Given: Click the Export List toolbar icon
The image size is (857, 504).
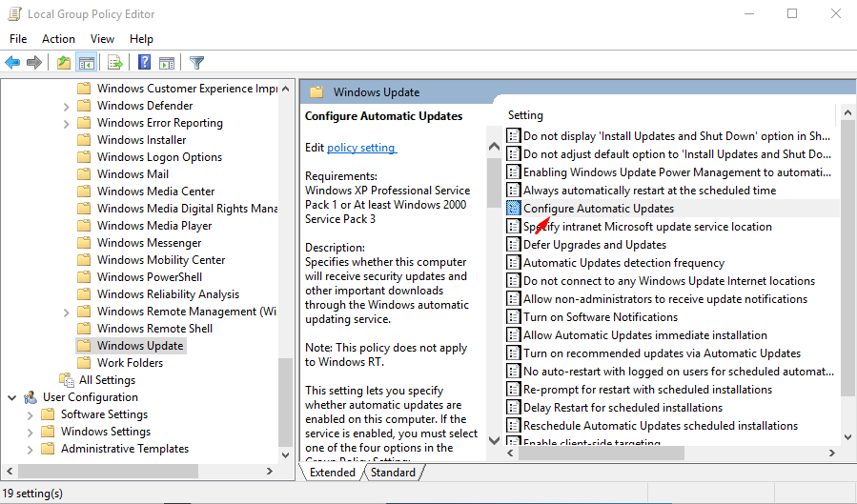Looking at the screenshot, I should click(x=114, y=62).
